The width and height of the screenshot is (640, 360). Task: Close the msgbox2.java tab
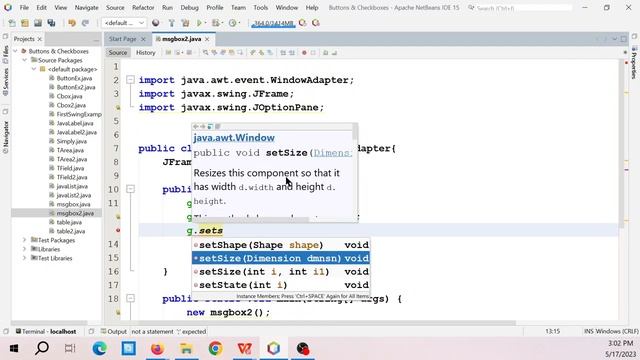pyautogui.click(x=207, y=39)
